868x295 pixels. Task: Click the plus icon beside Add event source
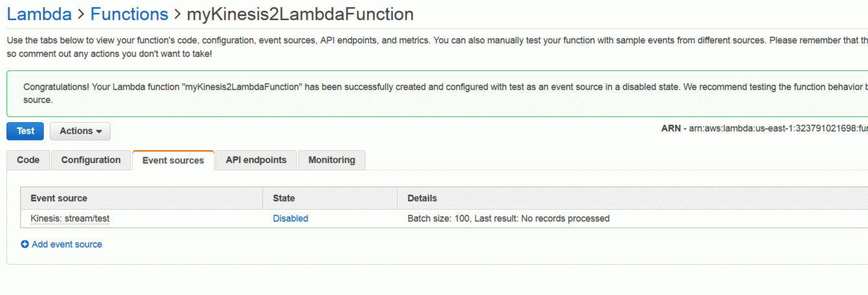(x=25, y=245)
